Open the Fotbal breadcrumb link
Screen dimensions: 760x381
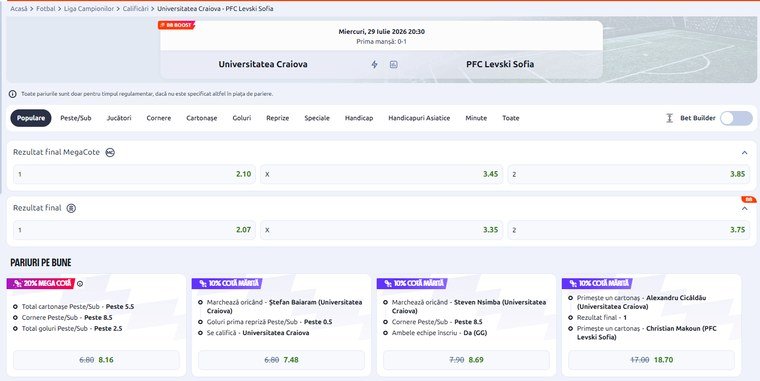tap(46, 9)
